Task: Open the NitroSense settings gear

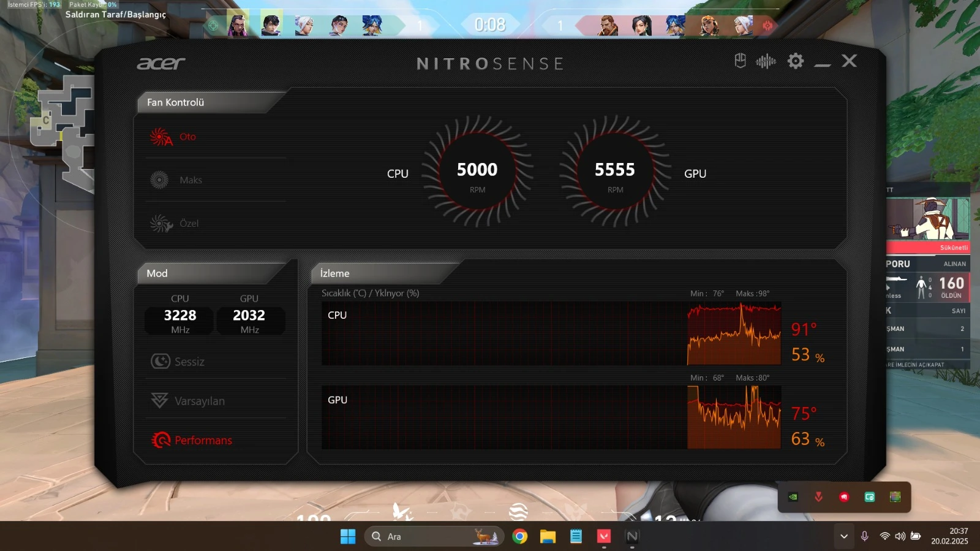Action: [x=796, y=61]
